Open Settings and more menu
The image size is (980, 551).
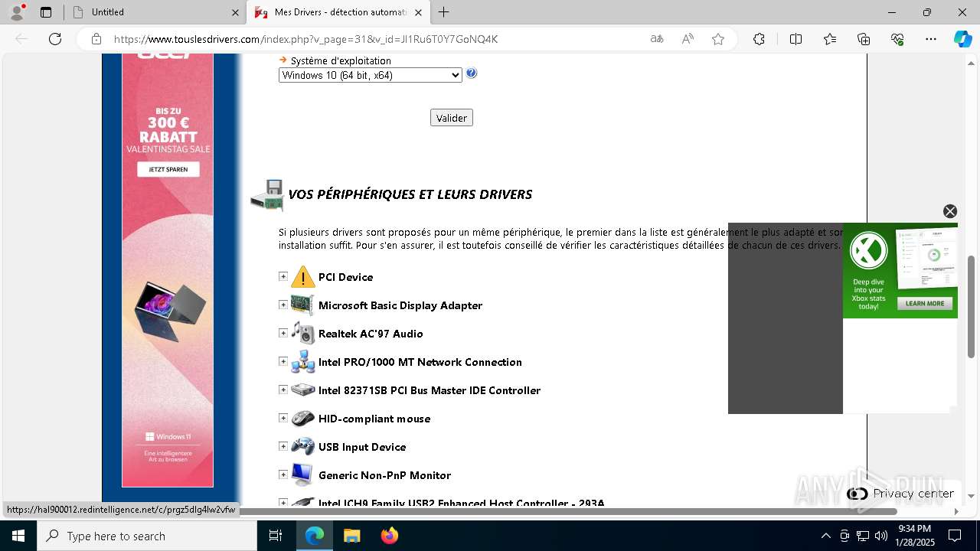[931, 39]
